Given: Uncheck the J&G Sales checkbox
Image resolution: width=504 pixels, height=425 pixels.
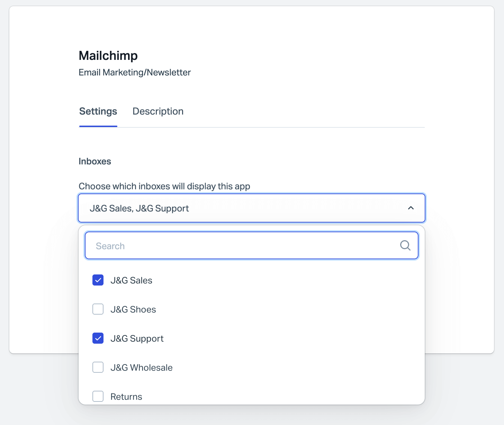Looking at the screenshot, I should click(x=98, y=280).
